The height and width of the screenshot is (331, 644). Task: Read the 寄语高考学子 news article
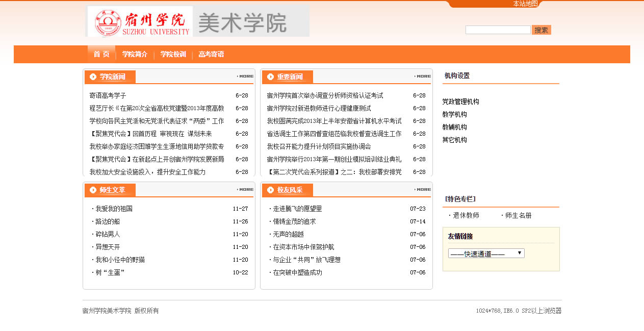click(108, 96)
